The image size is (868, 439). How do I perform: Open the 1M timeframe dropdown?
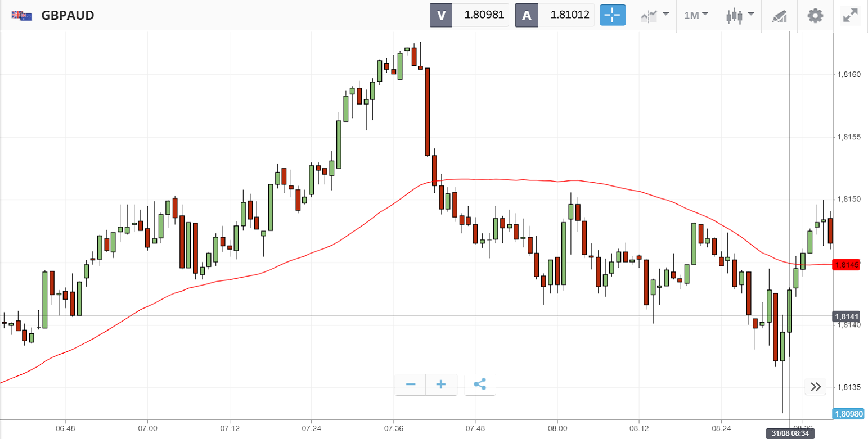[x=696, y=15]
